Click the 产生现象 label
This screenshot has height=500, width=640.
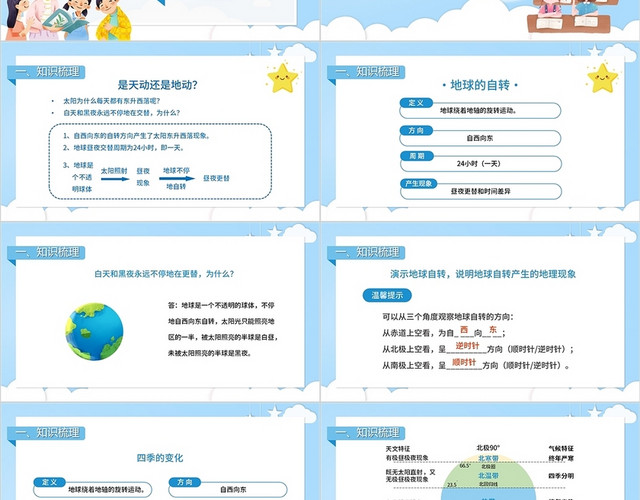[x=418, y=184]
